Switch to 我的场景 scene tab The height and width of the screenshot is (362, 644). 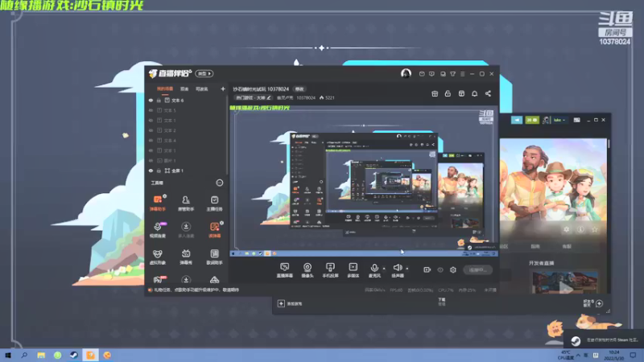pos(165,89)
